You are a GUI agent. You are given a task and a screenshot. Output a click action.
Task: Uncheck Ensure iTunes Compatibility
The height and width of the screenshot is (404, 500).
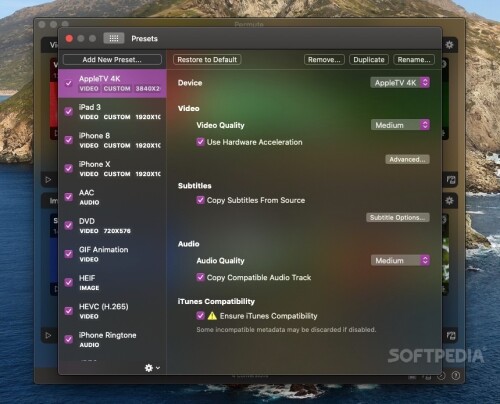pyautogui.click(x=200, y=315)
